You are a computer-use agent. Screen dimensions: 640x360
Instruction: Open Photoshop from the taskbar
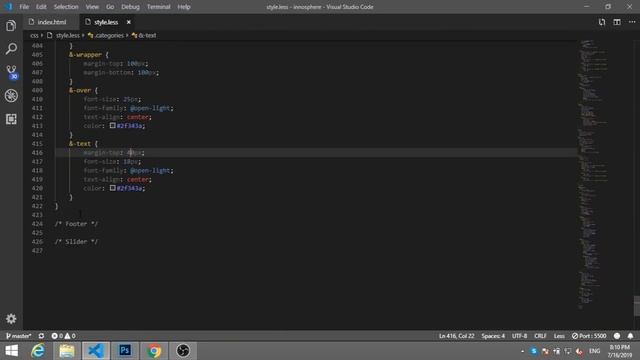click(x=125, y=351)
